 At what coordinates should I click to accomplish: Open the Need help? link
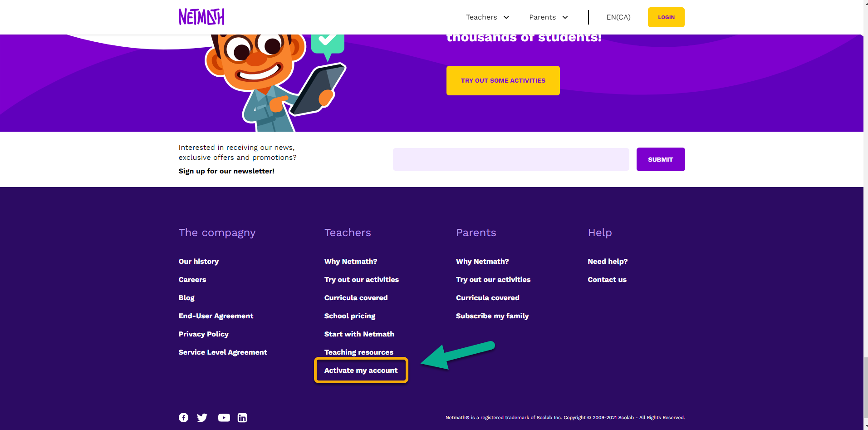[608, 262]
